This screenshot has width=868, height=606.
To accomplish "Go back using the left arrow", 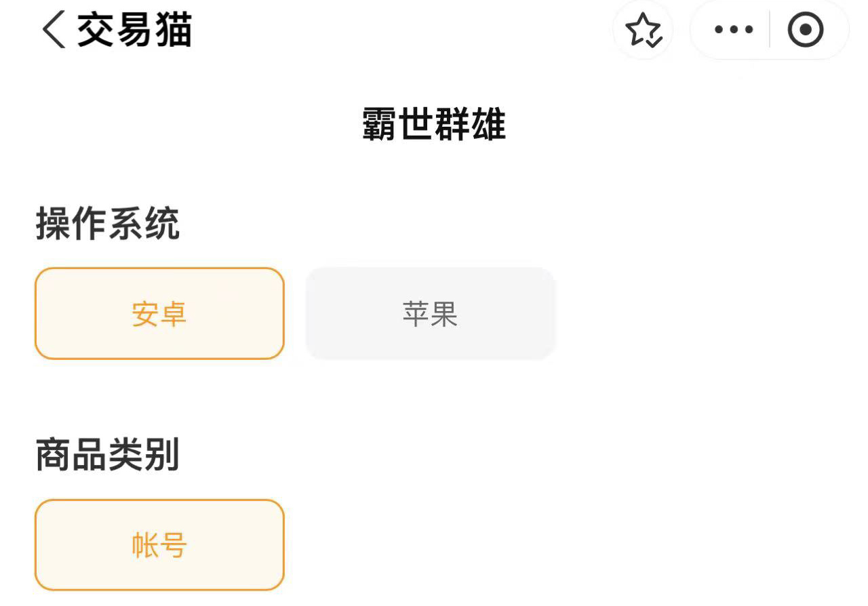I will (54, 31).
